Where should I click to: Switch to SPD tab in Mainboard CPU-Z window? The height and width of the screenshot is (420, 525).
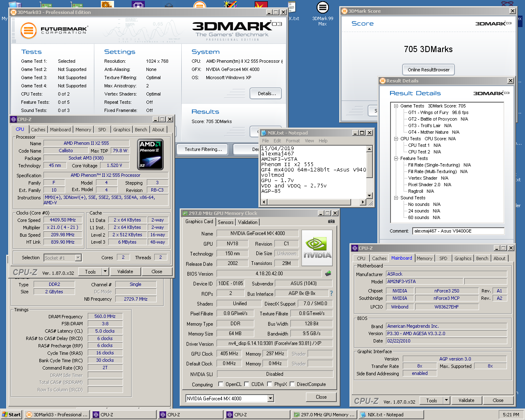[x=443, y=258]
